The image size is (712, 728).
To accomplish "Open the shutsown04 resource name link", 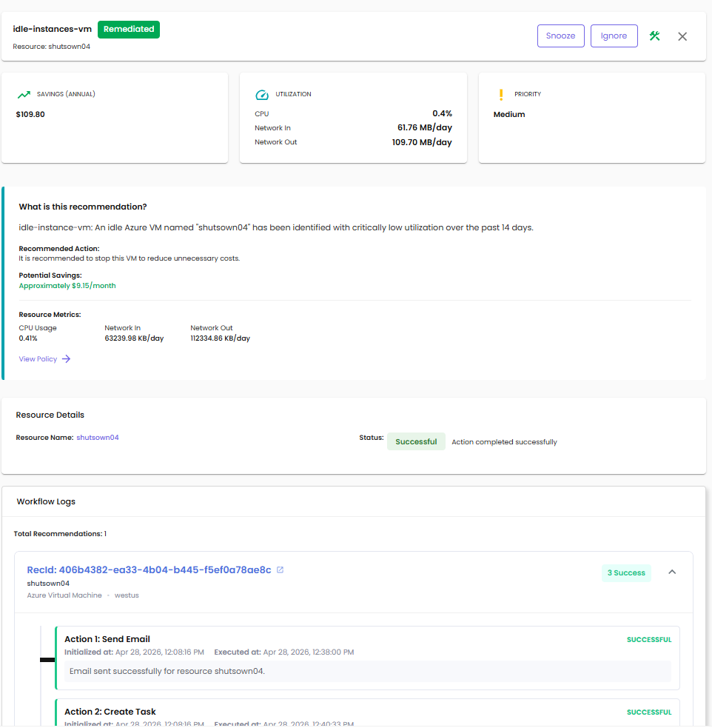I will coord(98,438).
